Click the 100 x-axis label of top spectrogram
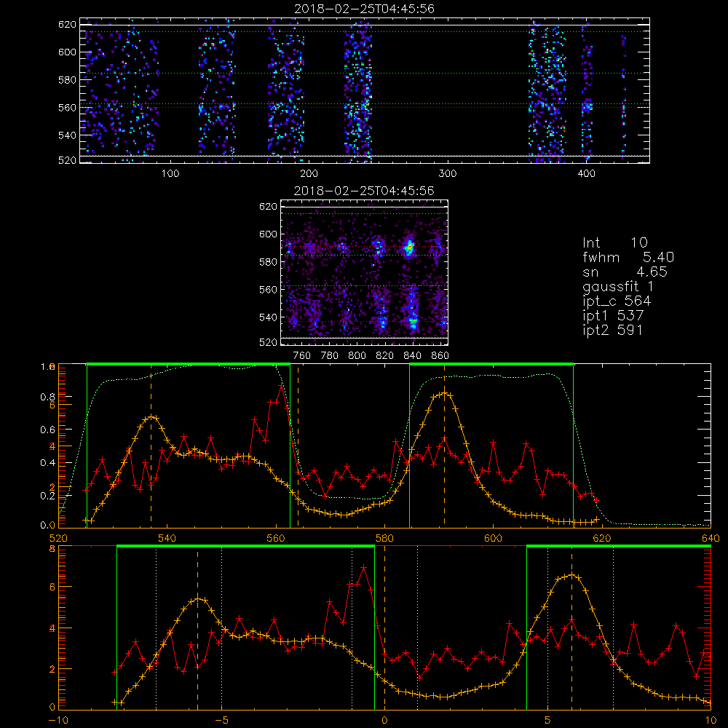The width and height of the screenshot is (728, 728). [170, 174]
